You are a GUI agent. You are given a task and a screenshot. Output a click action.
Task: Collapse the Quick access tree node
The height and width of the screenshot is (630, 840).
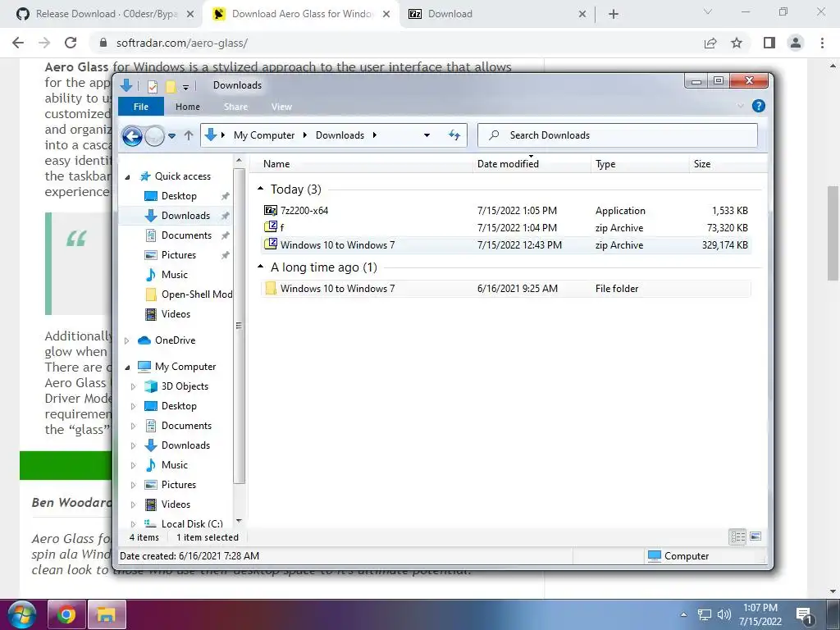[127, 177]
